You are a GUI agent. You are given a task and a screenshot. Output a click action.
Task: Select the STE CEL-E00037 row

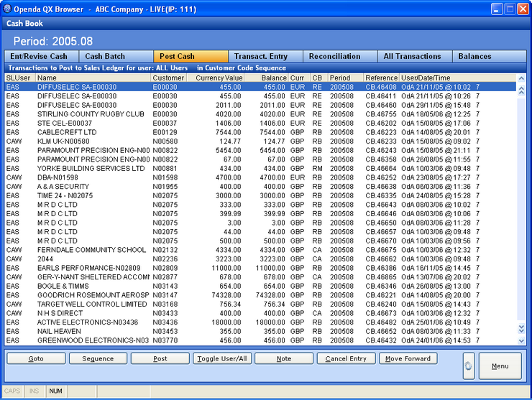pos(260,124)
